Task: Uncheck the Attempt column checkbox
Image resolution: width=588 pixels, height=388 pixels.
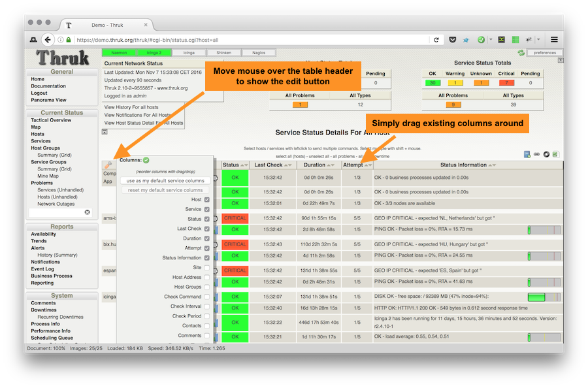Action: point(207,248)
